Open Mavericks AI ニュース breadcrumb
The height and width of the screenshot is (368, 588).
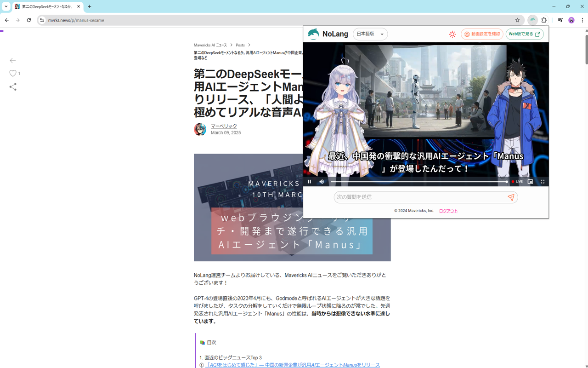tap(210, 45)
